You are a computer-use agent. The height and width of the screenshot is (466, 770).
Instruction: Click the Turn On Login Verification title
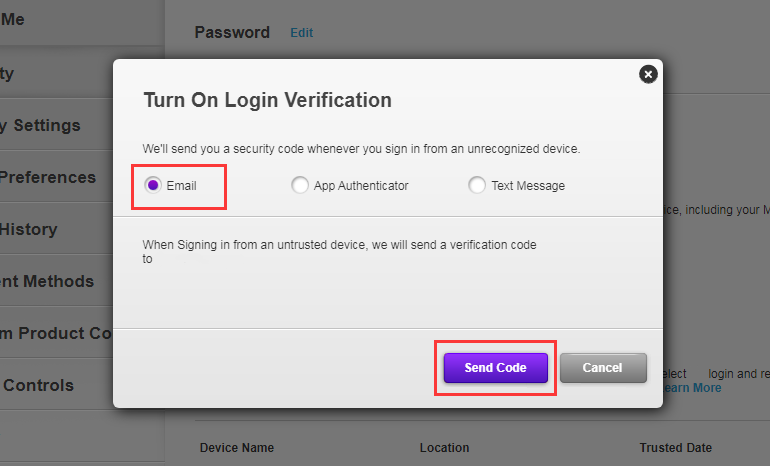[x=268, y=100]
